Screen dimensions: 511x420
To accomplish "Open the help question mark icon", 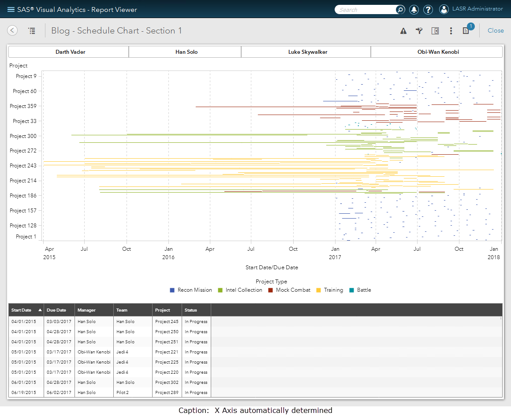I will [x=428, y=10].
